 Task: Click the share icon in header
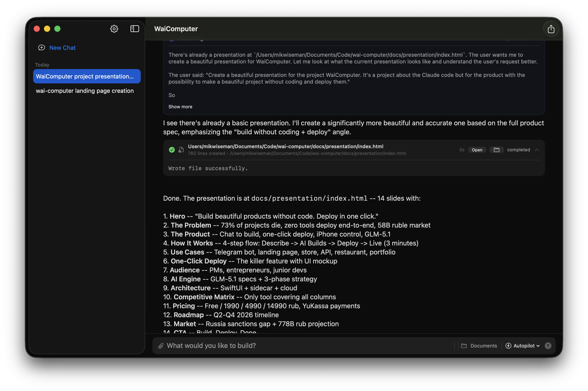click(x=551, y=29)
